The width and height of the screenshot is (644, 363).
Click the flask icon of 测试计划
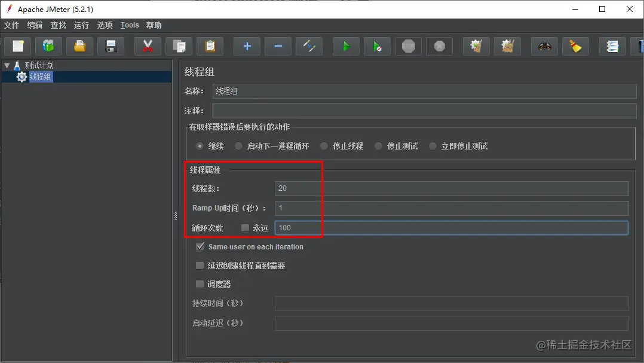(17, 65)
